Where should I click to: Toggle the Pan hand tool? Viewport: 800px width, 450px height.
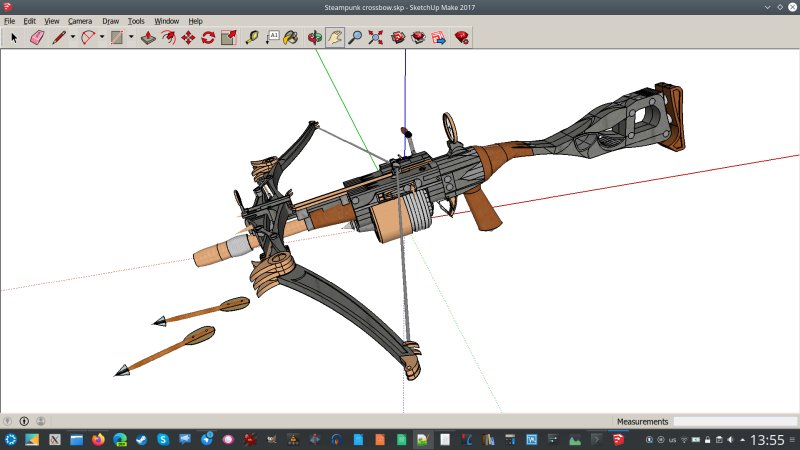pos(336,38)
